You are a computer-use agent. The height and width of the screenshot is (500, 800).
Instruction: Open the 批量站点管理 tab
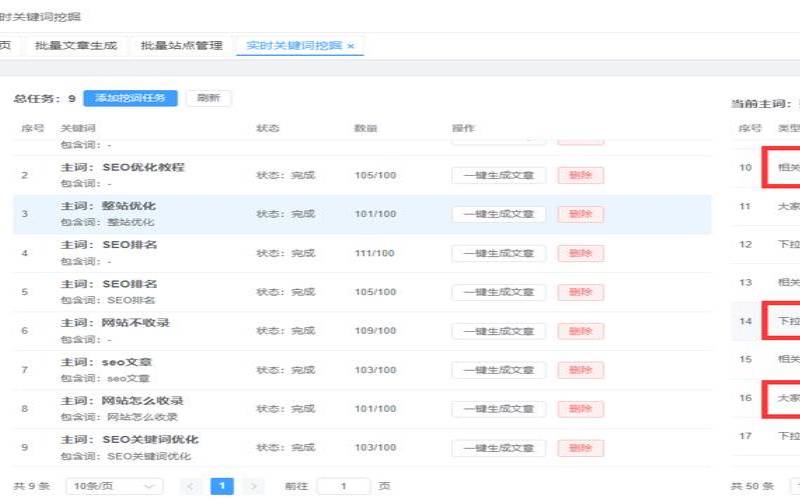click(182, 45)
